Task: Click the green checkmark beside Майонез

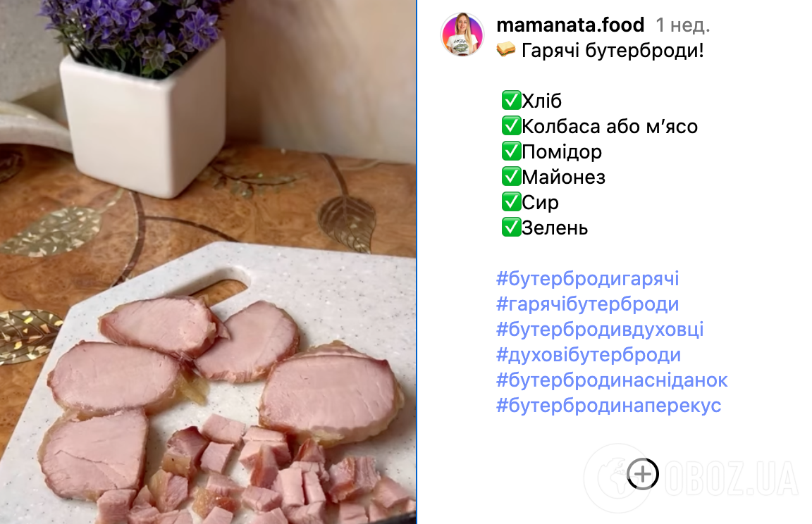Action: point(511,176)
